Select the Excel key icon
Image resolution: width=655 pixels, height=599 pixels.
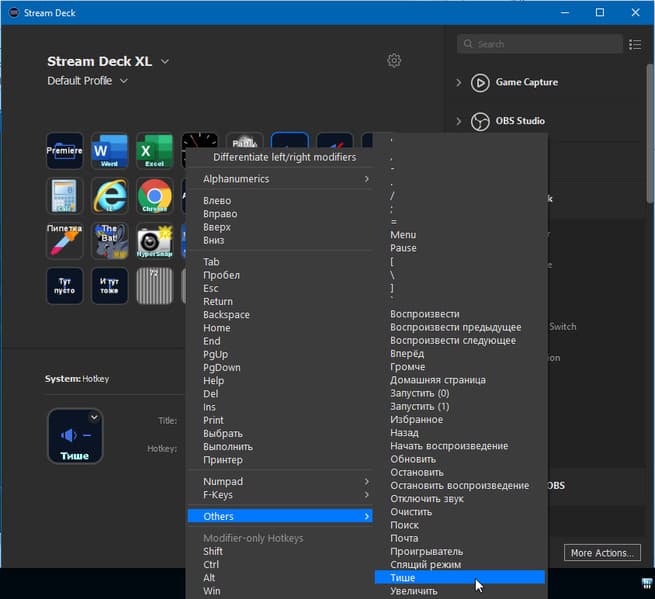(155, 151)
